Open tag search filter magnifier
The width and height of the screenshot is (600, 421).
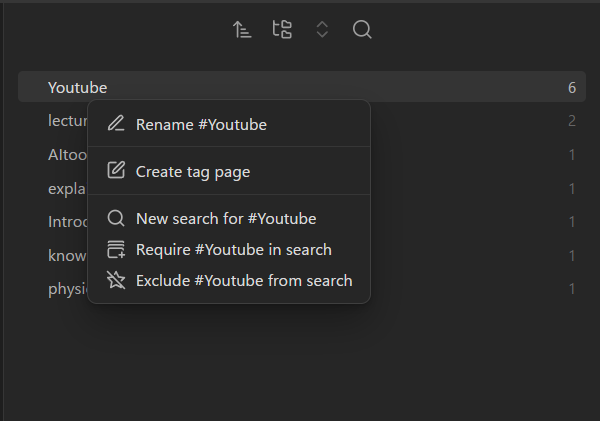pos(362,29)
